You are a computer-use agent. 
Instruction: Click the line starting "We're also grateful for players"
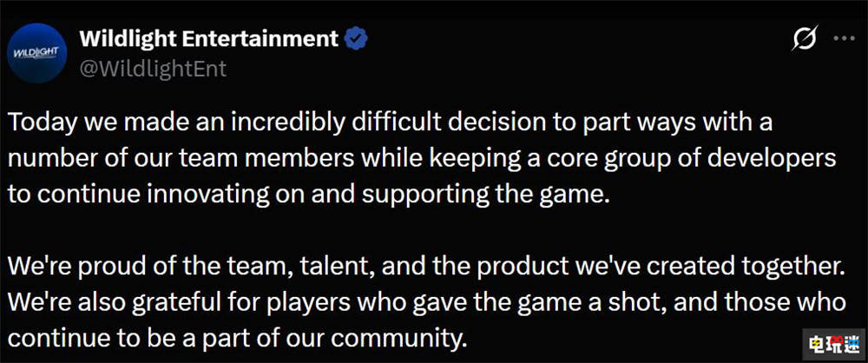[x=426, y=301]
